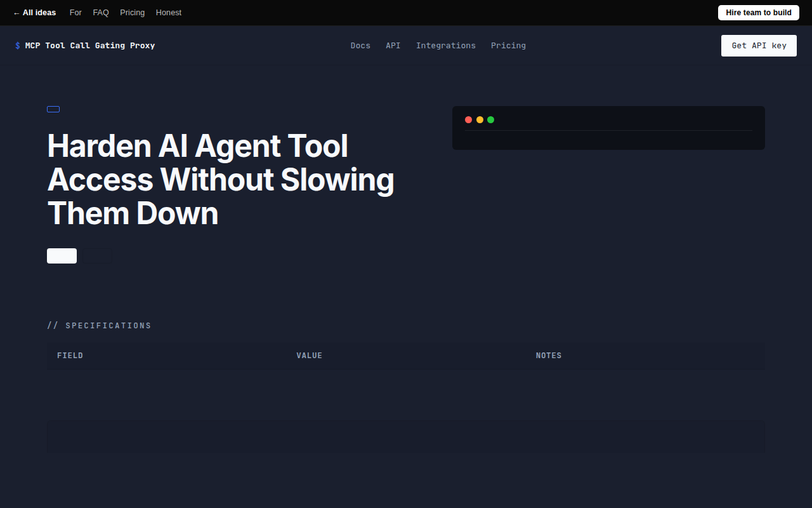Click the green dot in terminal window
Viewport: 812px width, 508px height.
pyautogui.click(x=490, y=119)
